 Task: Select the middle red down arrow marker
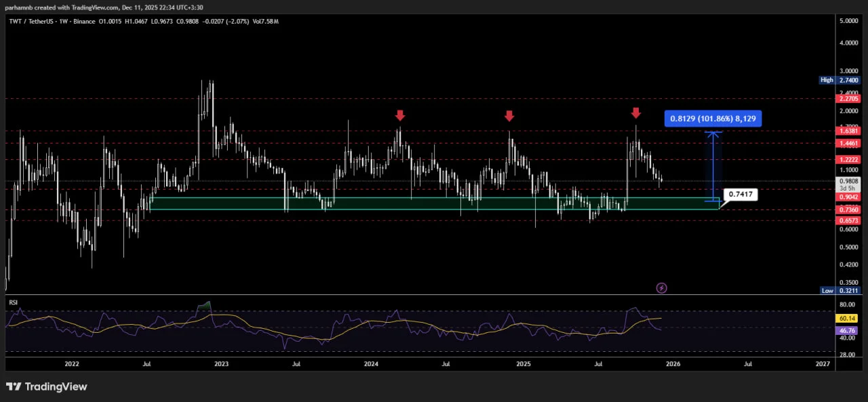coord(509,117)
